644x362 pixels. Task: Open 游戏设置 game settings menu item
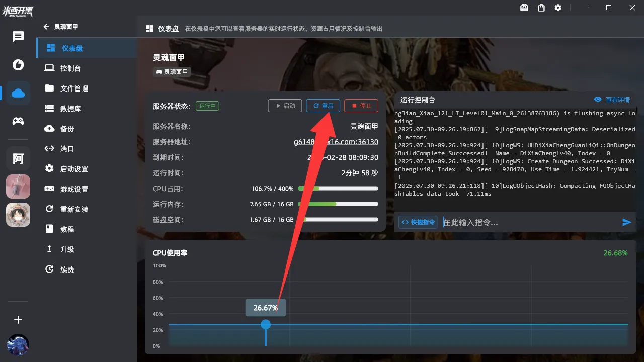coord(87,189)
